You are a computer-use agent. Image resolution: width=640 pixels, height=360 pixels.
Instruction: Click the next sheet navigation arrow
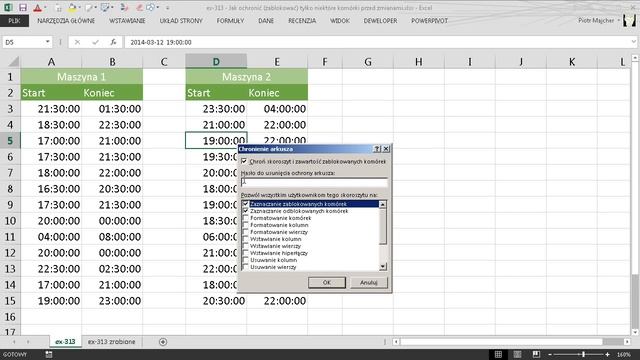28,342
